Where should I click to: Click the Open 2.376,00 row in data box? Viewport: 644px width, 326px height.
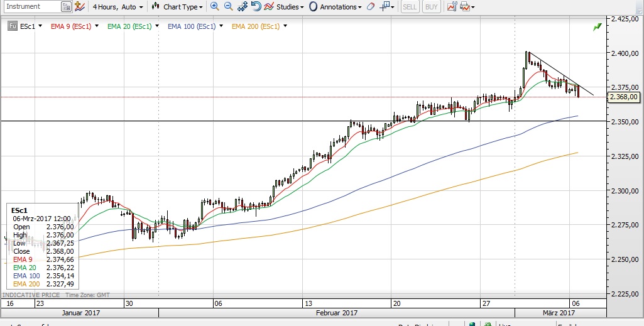[43, 227]
